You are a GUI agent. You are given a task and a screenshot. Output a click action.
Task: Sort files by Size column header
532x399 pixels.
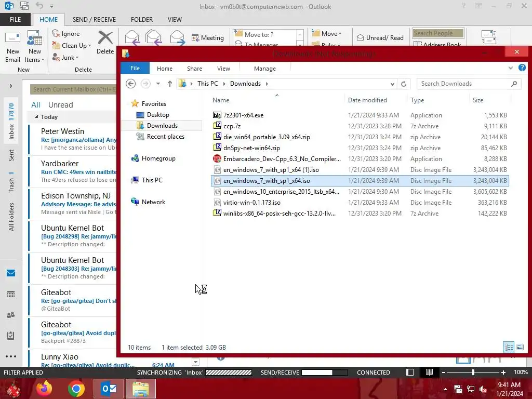coord(478,100)
